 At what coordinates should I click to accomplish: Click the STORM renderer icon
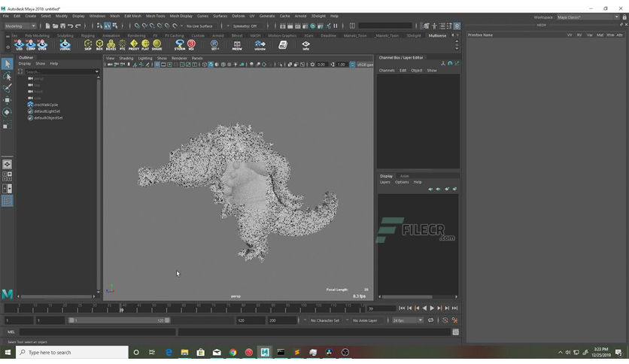[180, 45]
